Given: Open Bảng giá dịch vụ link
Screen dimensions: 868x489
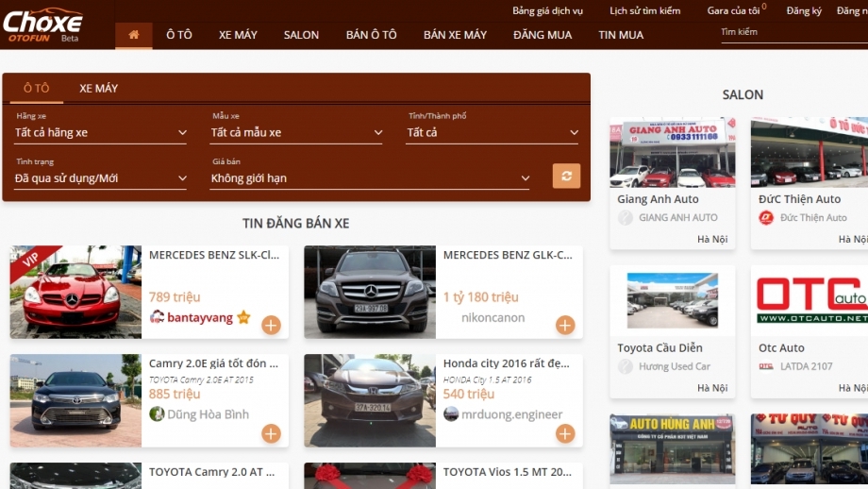Looking at the screenshot, I should point(547,10).
